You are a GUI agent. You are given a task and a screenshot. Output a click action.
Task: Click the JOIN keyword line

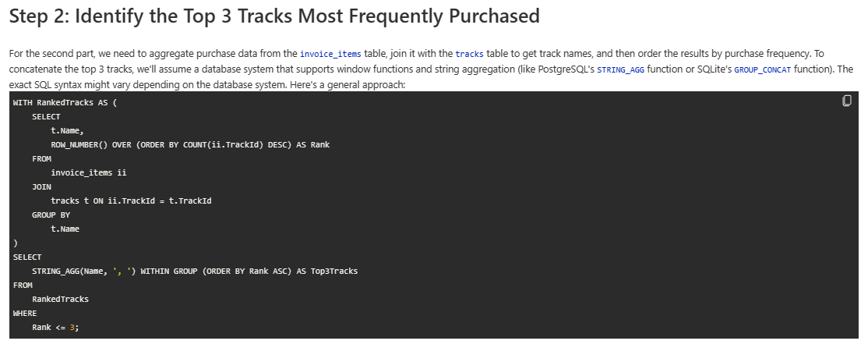click(41, 187)
